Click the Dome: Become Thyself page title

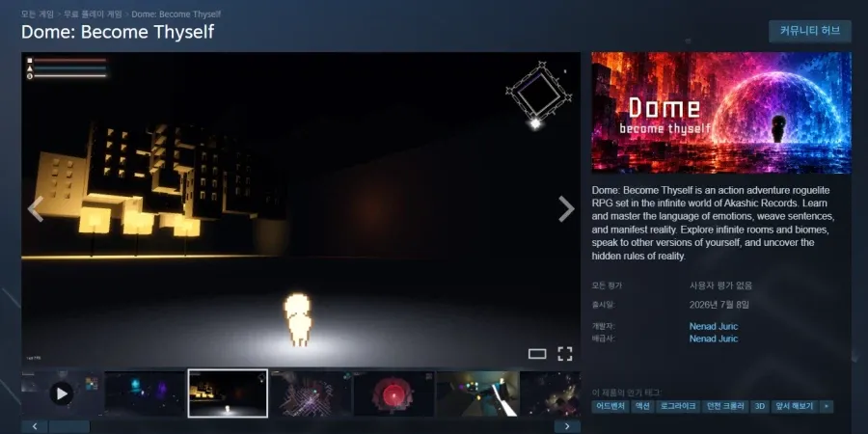point(118,32)
